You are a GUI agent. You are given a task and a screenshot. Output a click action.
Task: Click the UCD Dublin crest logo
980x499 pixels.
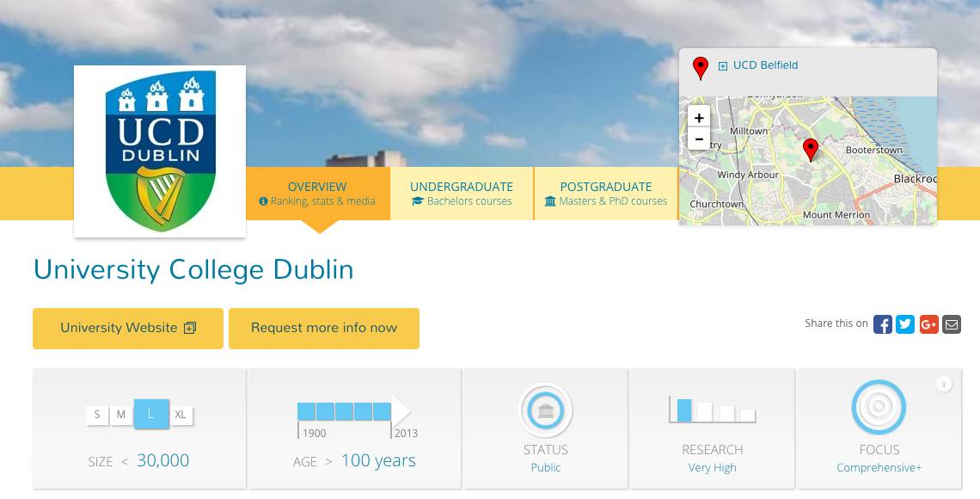[x=160, y=151]
